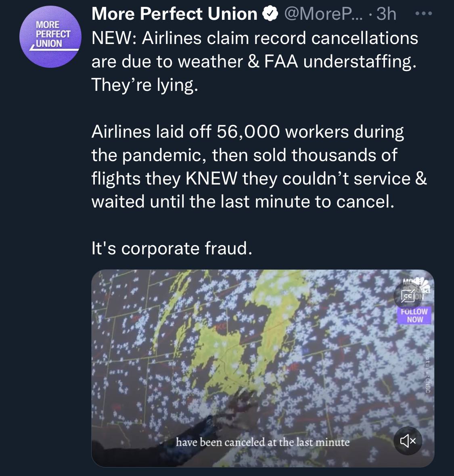The height and width of the screenshot is (476, 454).
Task: Click the verified badge beside the name
Action: (270, 15)
